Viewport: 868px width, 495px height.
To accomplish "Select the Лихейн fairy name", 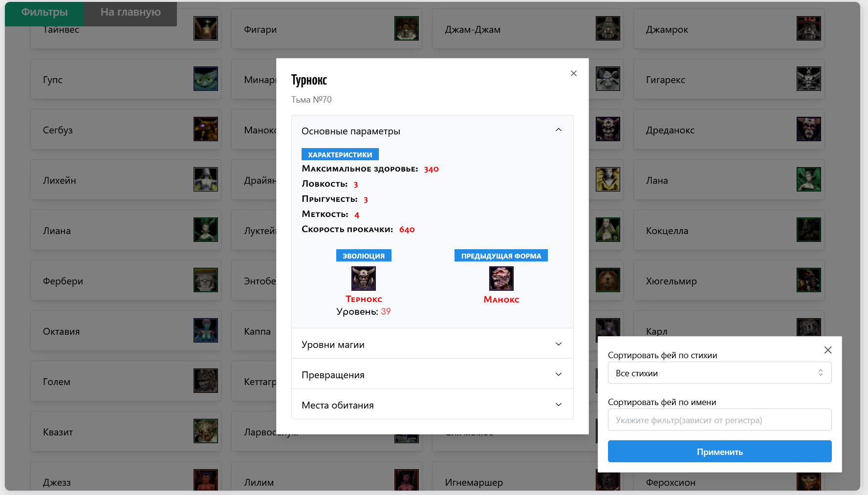I will tap(60, 181).
